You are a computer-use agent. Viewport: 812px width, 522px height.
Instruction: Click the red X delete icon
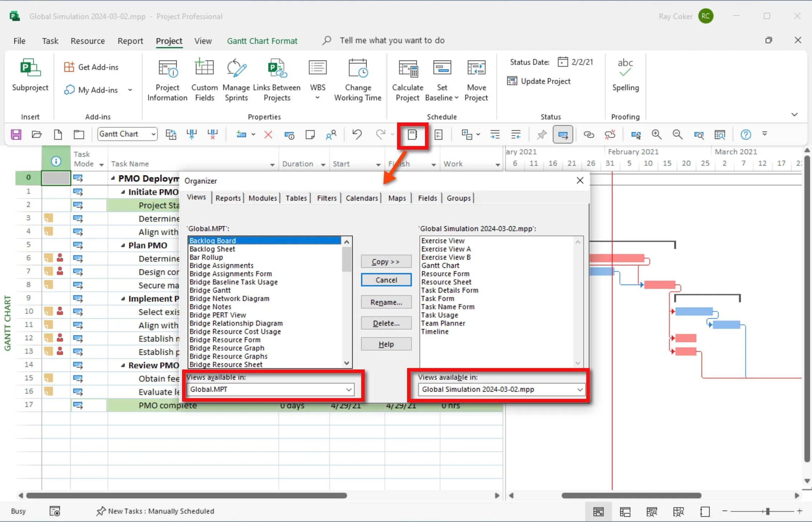(268, 135)
